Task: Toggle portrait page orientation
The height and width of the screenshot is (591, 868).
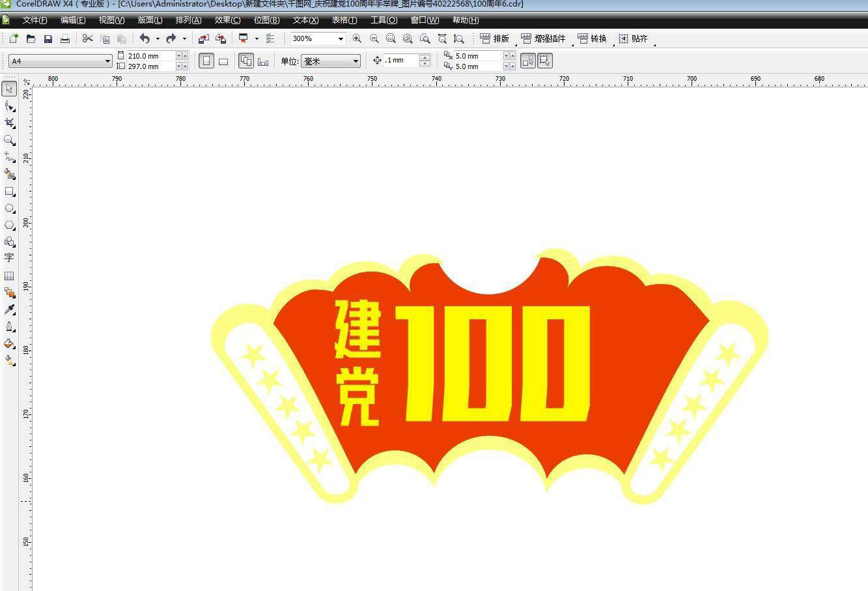Action: (x=206, y=61)
